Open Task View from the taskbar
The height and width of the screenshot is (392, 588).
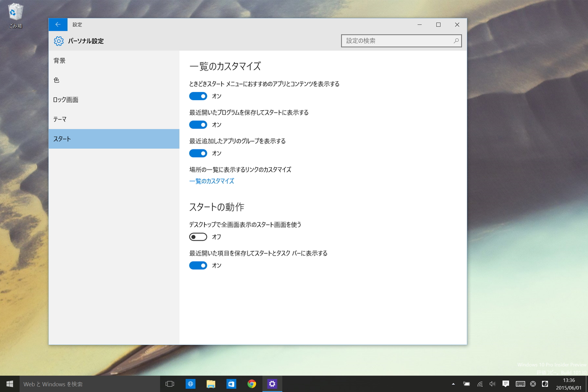click(170, 384)
